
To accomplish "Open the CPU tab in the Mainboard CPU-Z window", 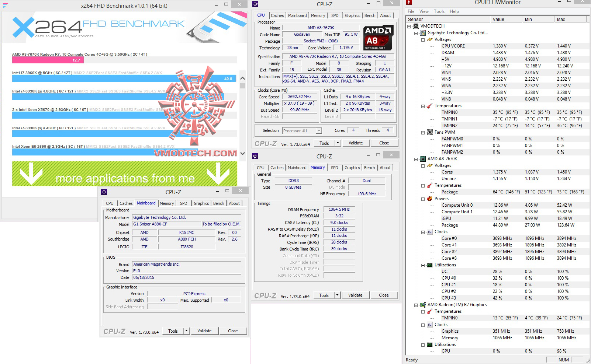I will coord(110,203).
